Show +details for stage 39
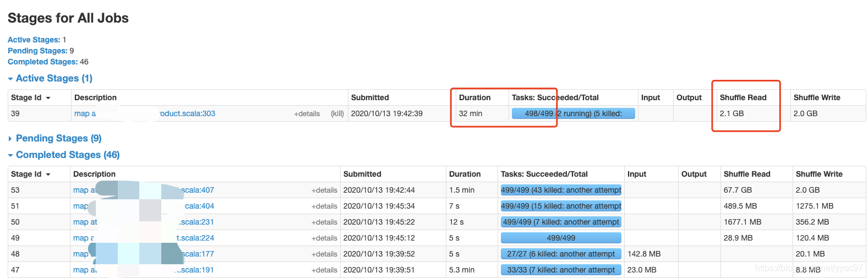Image resolution: width=868 pixels, height=278 pixels. click(x=307, y=114)
